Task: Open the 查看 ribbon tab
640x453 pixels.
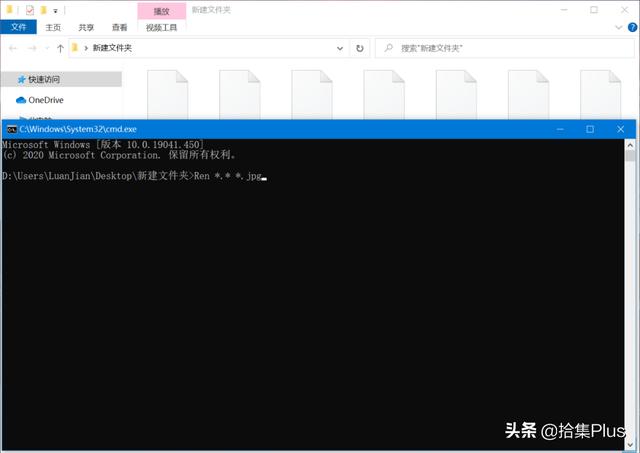Action: coord(120,28)
